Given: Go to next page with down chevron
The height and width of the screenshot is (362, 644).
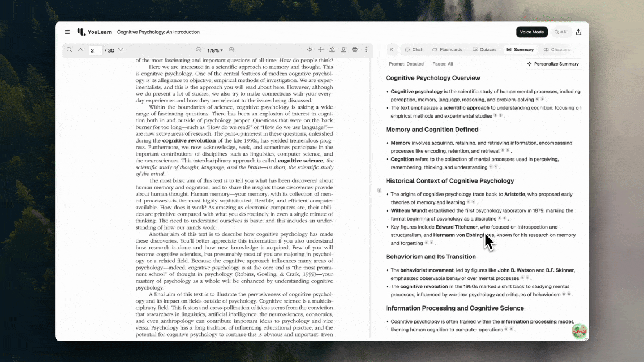Looking at the screenshot, I should pos(121,50).
